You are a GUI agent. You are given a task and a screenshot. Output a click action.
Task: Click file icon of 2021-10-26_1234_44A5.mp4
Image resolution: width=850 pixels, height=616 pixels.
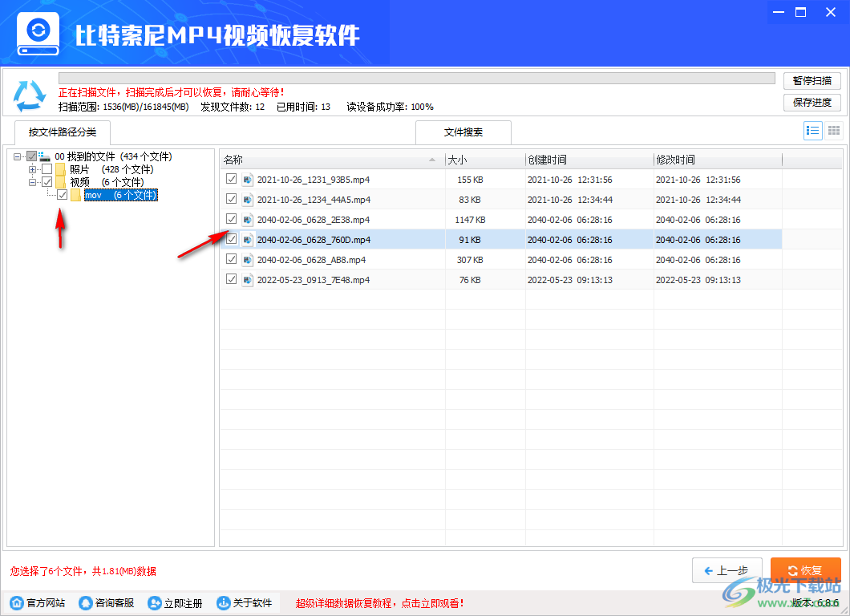pos(248,200)
